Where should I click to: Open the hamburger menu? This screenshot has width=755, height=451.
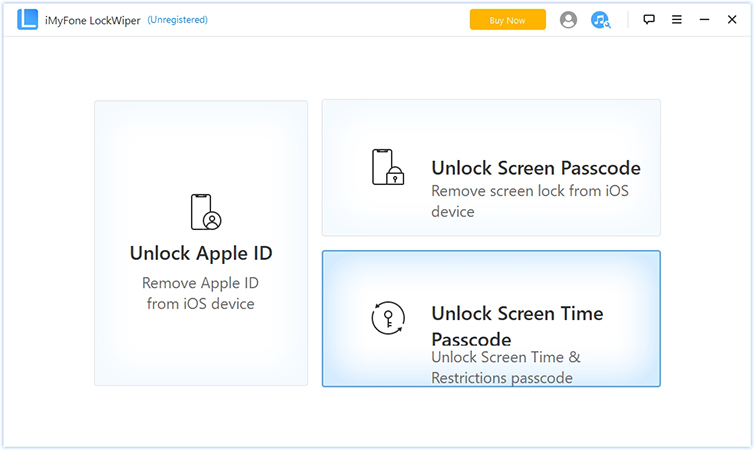click(677, 19)
